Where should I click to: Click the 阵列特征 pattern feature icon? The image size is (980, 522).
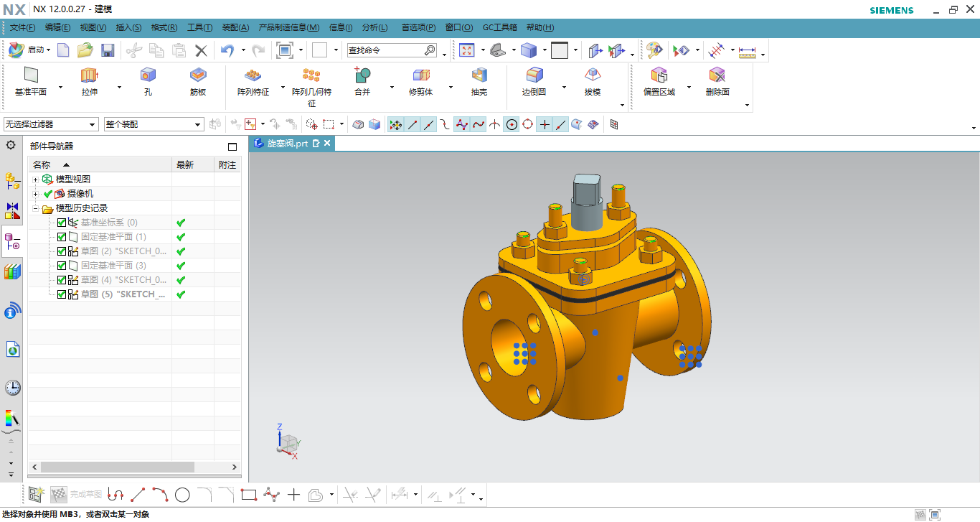[x=253, y=75]
